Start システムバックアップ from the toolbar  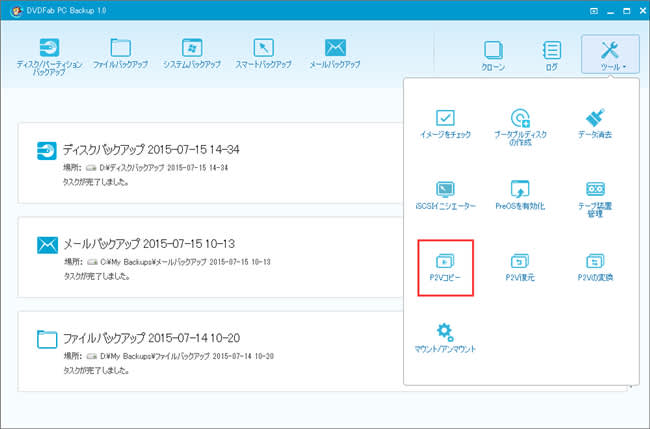pyautogui.click(x=192, y=53)
